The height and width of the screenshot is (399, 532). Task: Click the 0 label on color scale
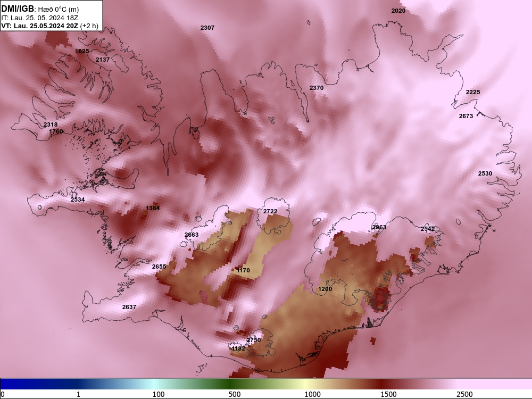pos(2,394)
